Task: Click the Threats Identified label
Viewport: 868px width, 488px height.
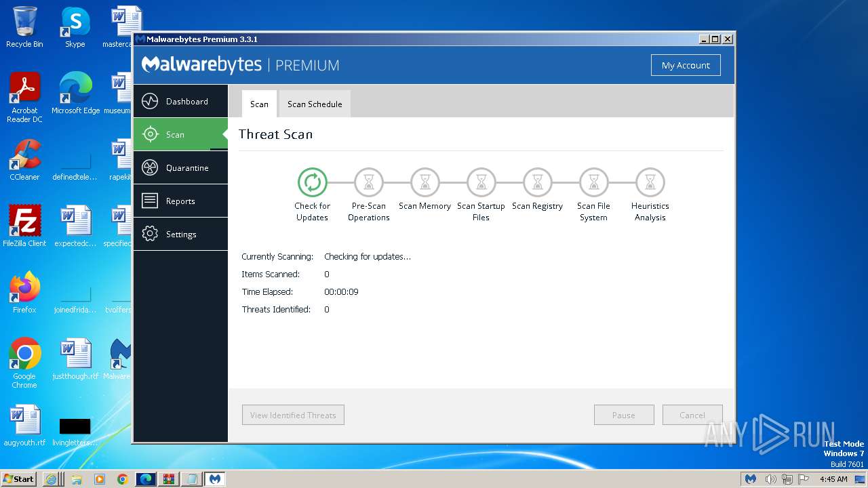Action: click(276, 310)
